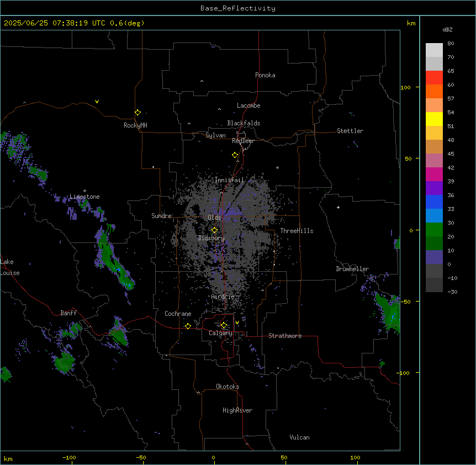Click the km unit label at bottom left
The image size is (476, 465).
[8, 458]
